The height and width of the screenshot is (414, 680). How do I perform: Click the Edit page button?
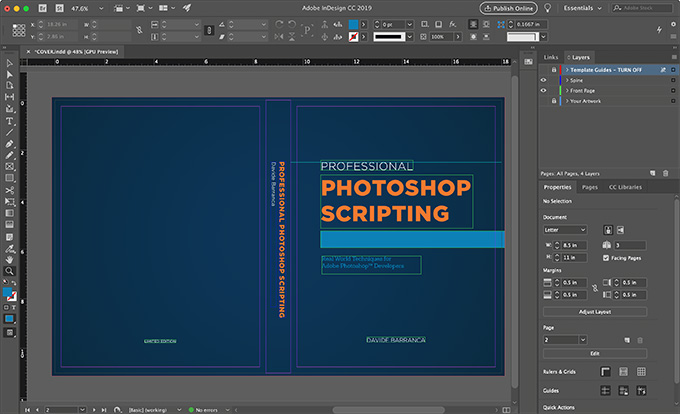595,353
